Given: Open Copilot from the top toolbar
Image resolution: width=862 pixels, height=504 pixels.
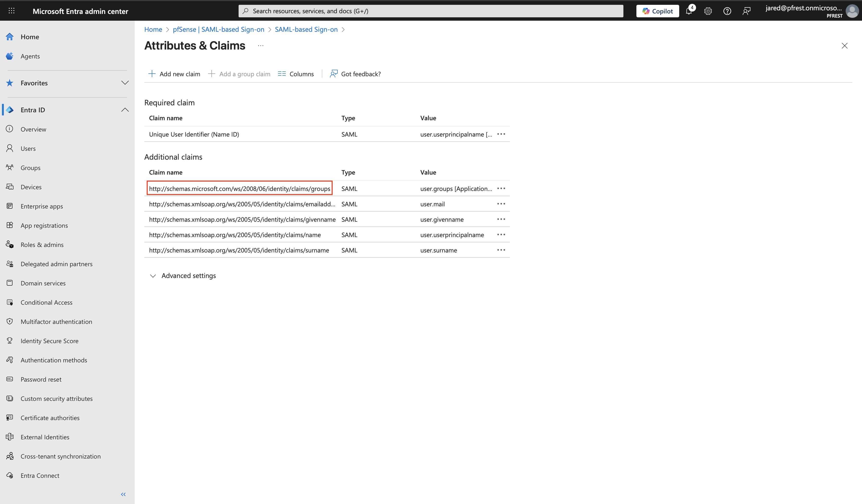Looking at the screenshot, I should [657, 11].
